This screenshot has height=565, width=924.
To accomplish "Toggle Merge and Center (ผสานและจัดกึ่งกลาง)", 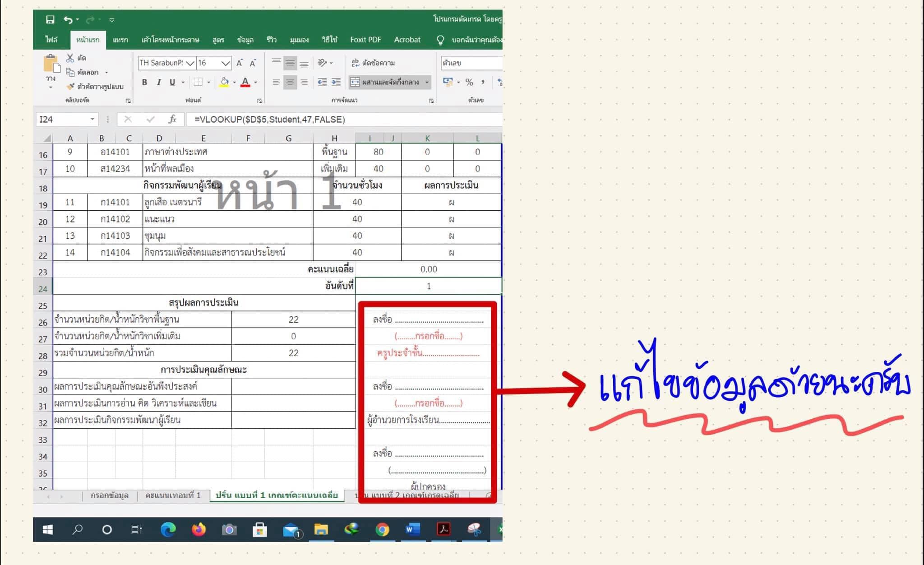I will click(x=385, y=82).
